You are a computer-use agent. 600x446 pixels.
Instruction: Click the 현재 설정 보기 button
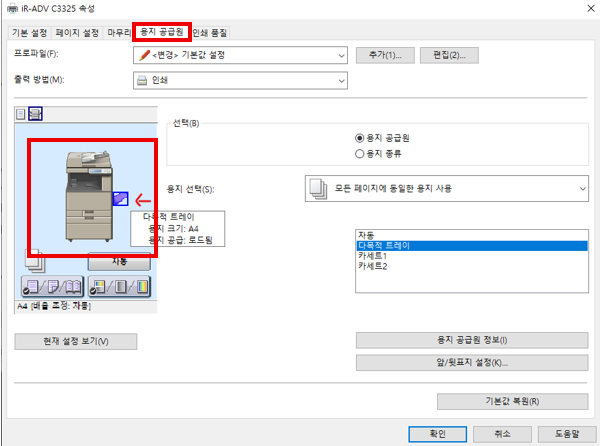click(x=76, y=342)
